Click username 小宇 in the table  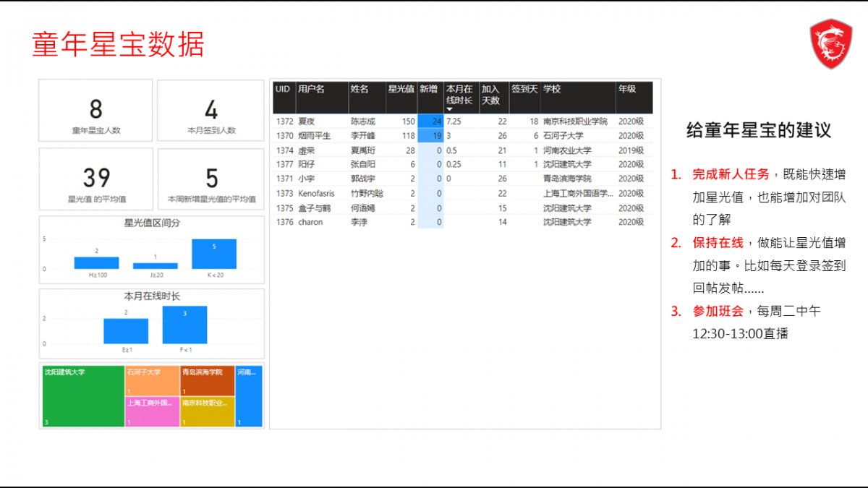click(x=307, y=179)
